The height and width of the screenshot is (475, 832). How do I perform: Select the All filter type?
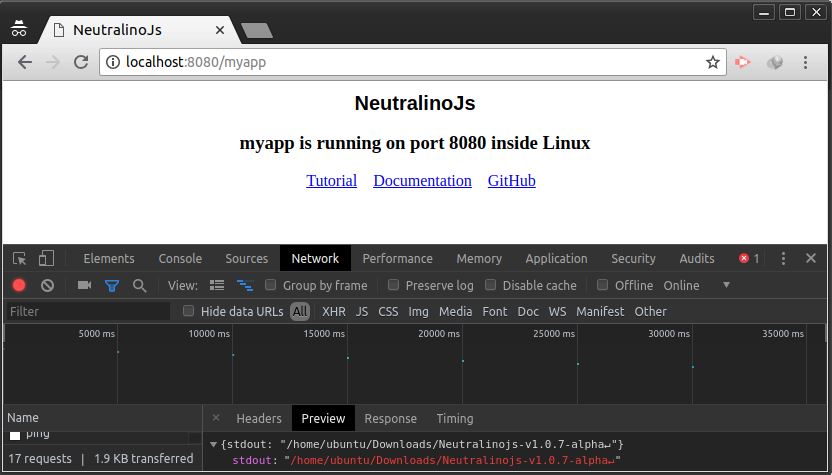[300, 312]
